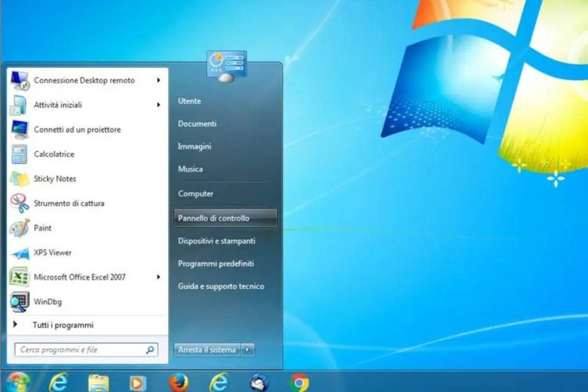The width and height of the screenshot is (588, 392).
Task: Click the Windows Start orb
Action: (17, 382)
